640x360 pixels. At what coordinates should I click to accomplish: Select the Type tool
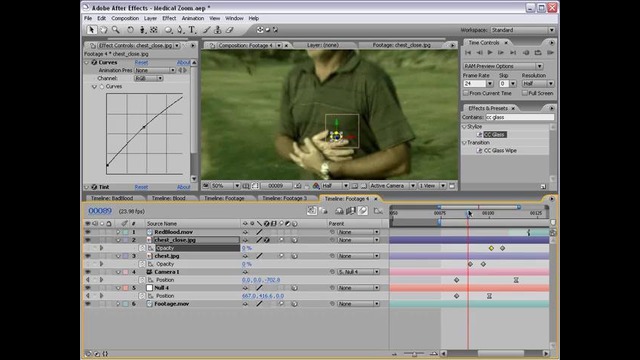(x=192, y=30)
